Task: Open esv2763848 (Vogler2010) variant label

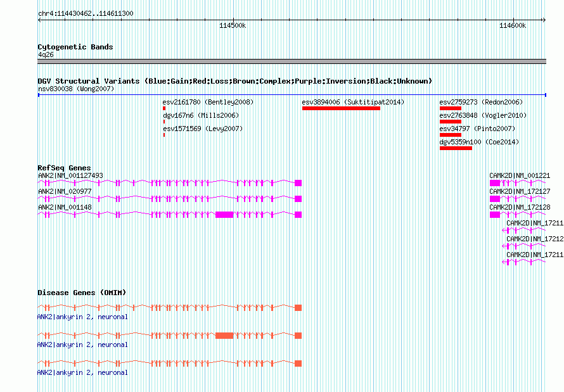Action: (483, 115)
